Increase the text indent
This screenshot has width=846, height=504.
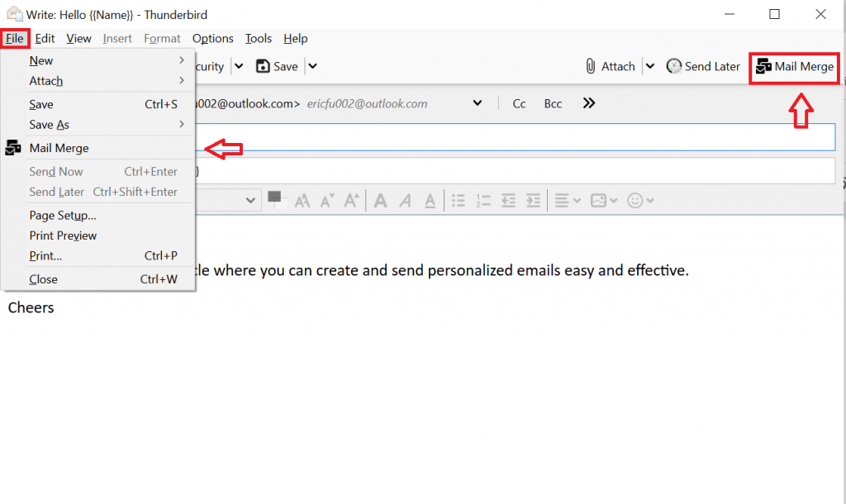pos(535,200)
